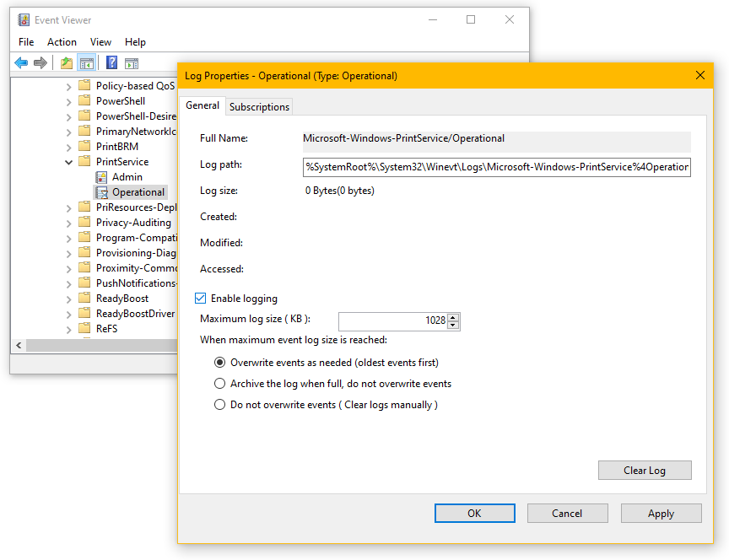Toggle the Enable logging checkbox
Image resolution: width=729 pixels, height=560 pixels.
pyautogui.click(x=200, y=299)
